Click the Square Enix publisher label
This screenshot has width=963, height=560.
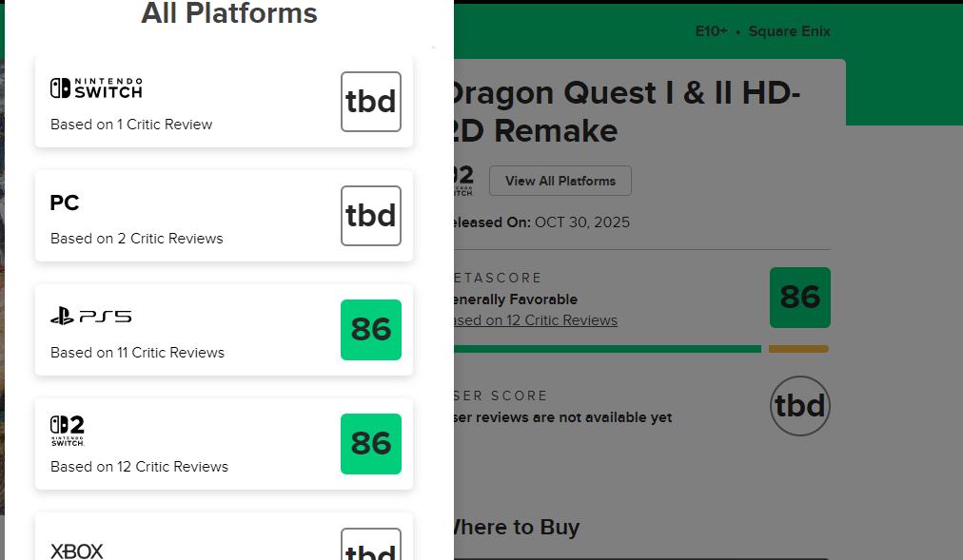pyautogui.click(x=789, y=31)
